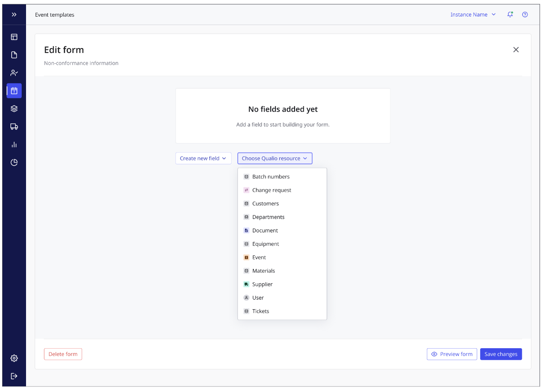Close the Edit form panel

pos(516,50)
